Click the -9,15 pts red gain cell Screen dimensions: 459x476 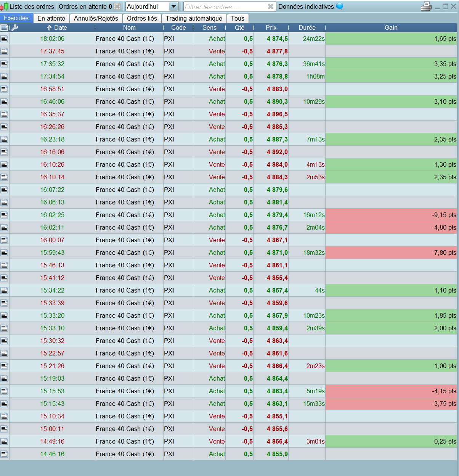pyautogui.click(x=391, y=215)
